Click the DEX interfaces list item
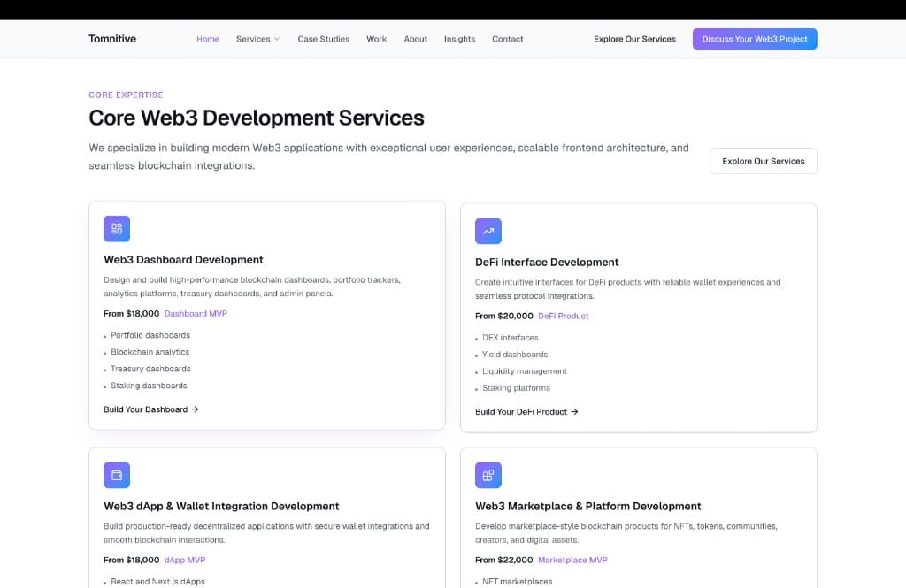 tap(511, 338)
